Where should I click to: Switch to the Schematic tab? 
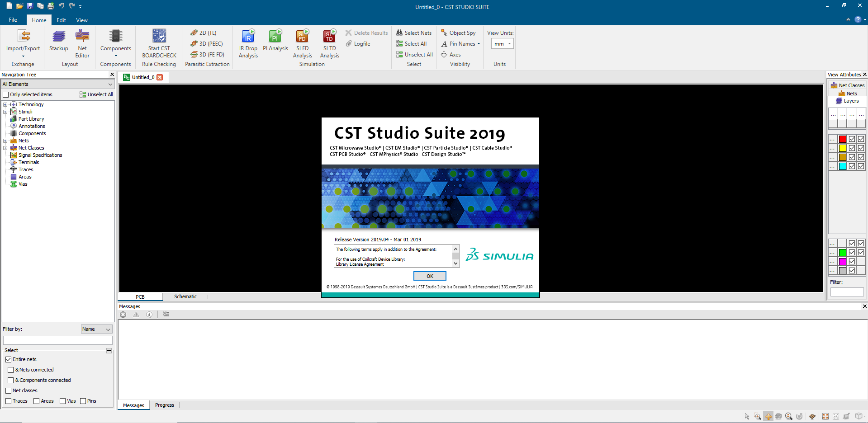point(185,296)
